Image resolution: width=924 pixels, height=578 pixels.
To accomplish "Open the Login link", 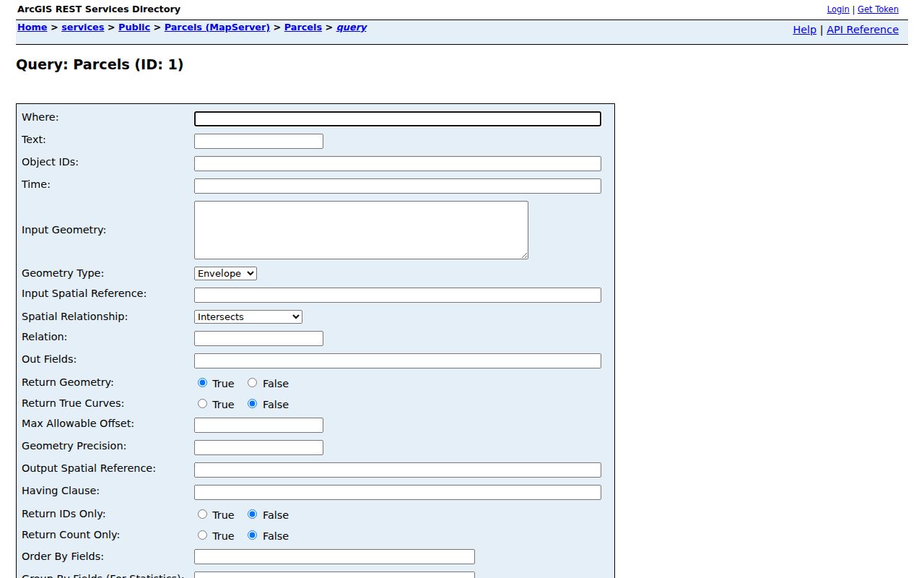I will pos(838,9).
